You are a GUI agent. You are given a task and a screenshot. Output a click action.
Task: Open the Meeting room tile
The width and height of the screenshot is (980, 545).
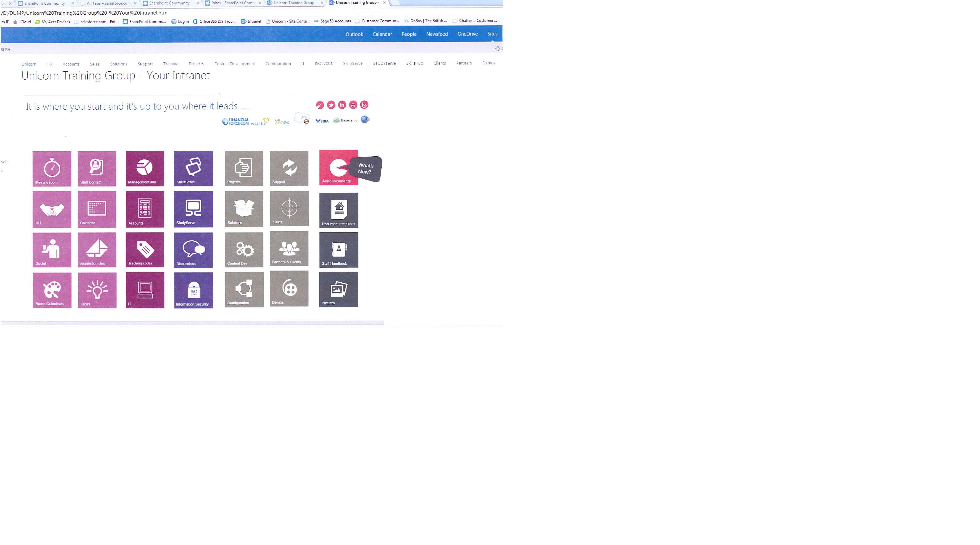pos(52,169)
